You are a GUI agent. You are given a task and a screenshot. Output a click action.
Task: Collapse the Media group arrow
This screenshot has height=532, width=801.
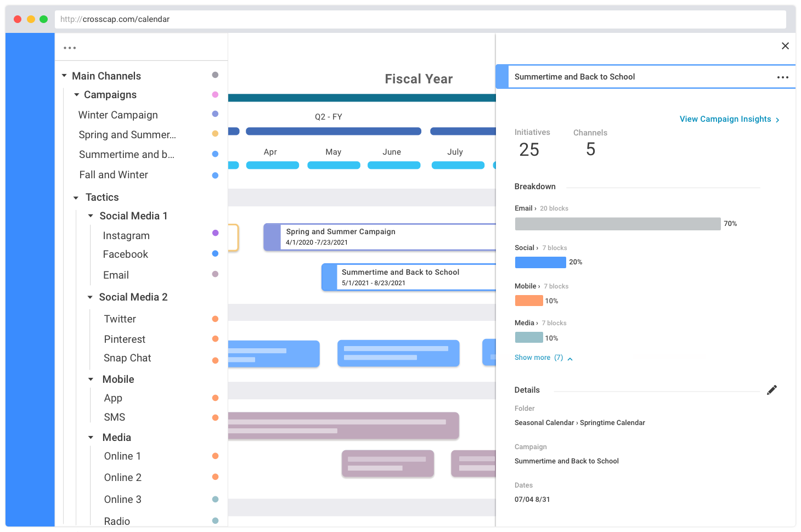(x=91, y=438)
